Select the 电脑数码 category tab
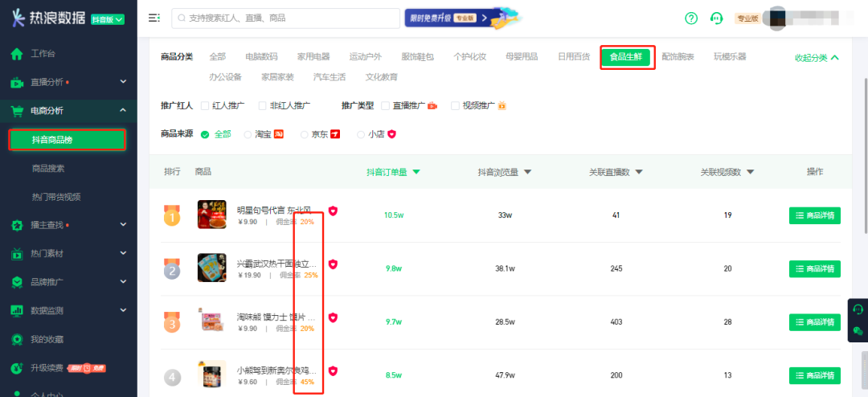This screenshot has height=397, width=868. 261,57
